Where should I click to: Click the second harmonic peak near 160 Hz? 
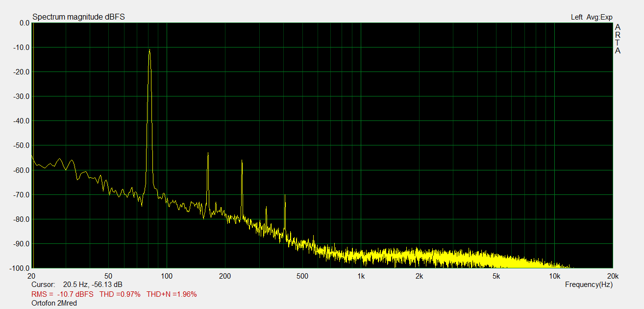(x=208, y=154)
